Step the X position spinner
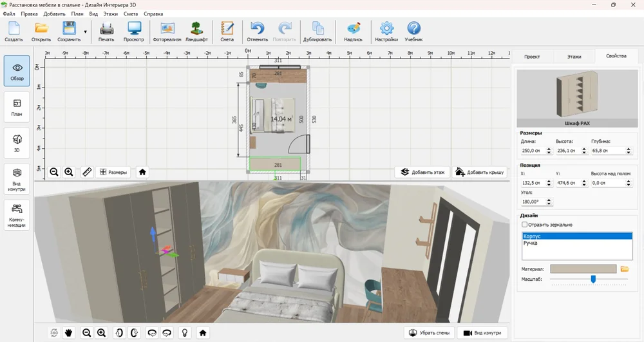This screenshot has width=644, height=342. (x=549, y=183)
